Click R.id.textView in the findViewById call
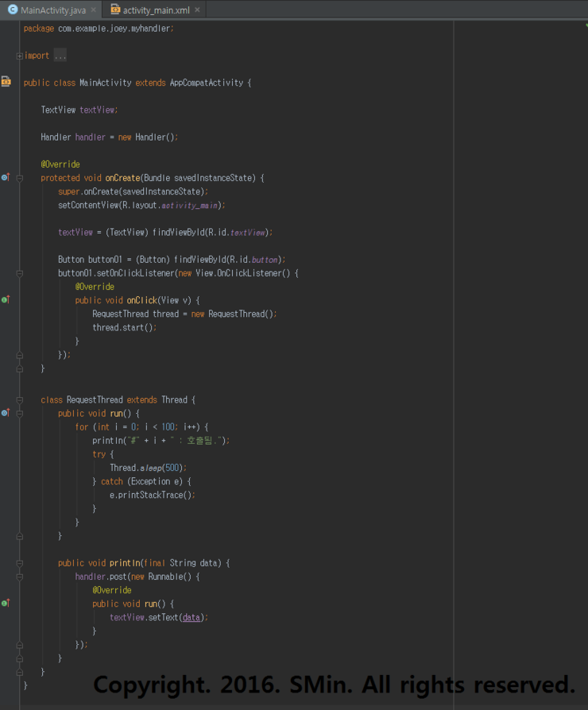The height and width of the screenshot is (710, 588). pyautogui.click(x=237, y=232)
